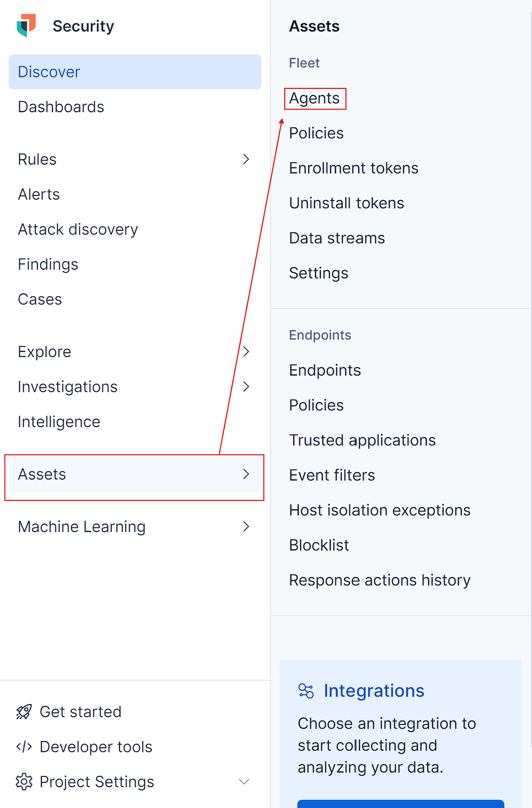Click the Integrations heading link
This screenshot has width=532, height=808.
374,691
